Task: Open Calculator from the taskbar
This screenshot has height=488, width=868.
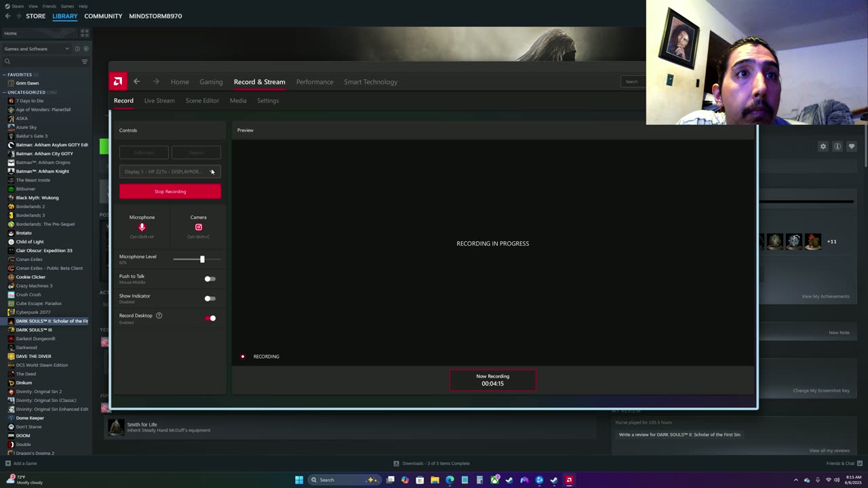Action: (x=479, y=480)
